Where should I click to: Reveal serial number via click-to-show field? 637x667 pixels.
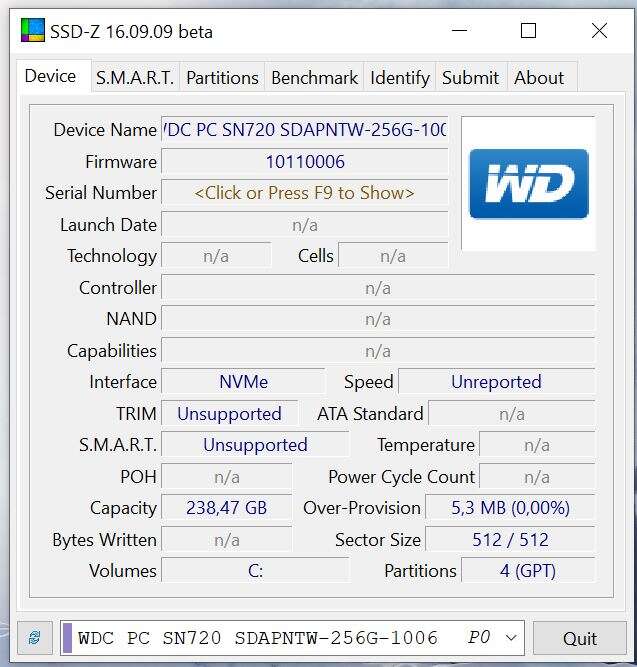pyautogui.click(x=304, y=193)
